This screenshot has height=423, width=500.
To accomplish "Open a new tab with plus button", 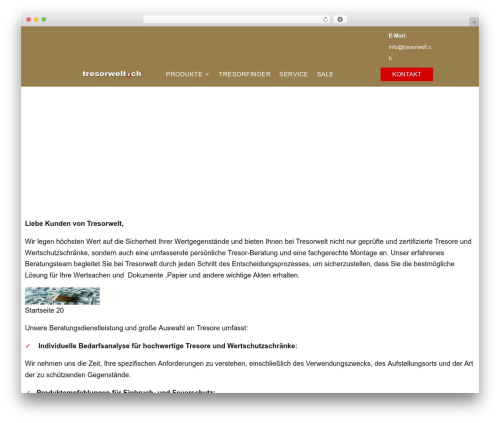I will point(474,22).
